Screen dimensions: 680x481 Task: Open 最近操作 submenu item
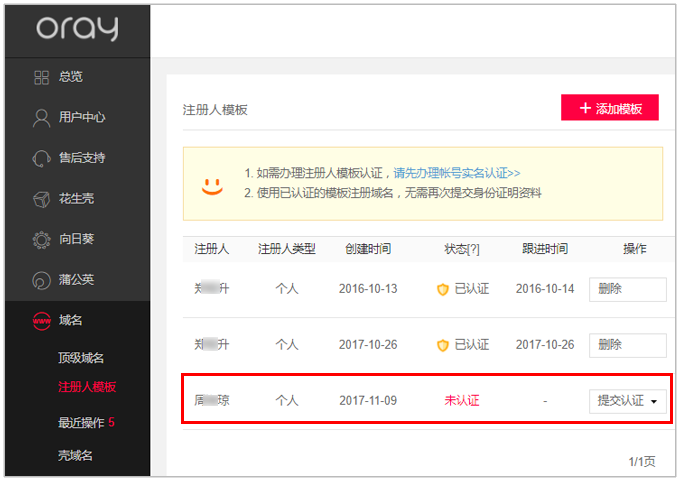pyautogui.click(x=81, y=423)
